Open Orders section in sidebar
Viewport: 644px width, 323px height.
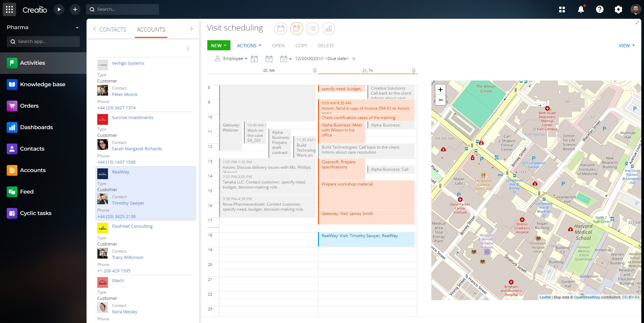[x=43, y=106]
